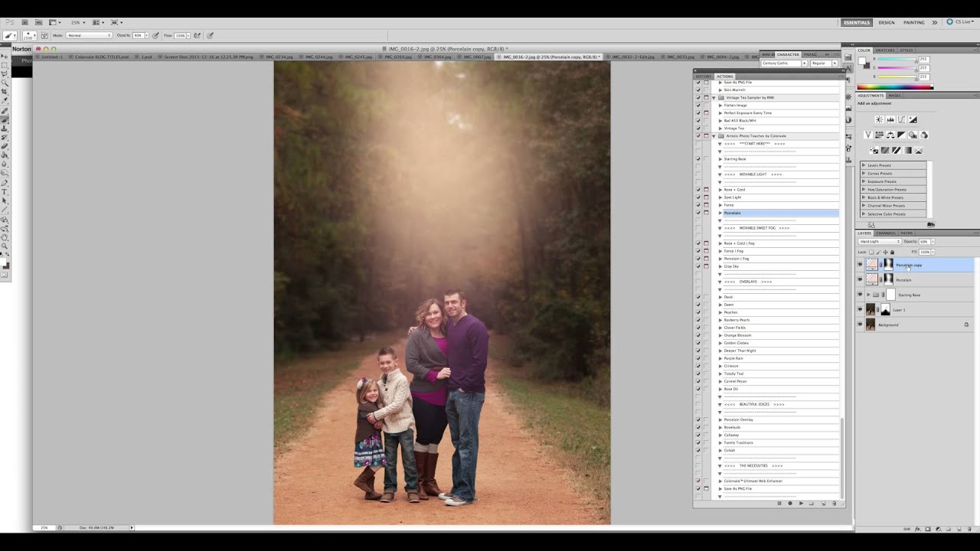
Task: Open the CS Live menu
Action: [961, 22]
